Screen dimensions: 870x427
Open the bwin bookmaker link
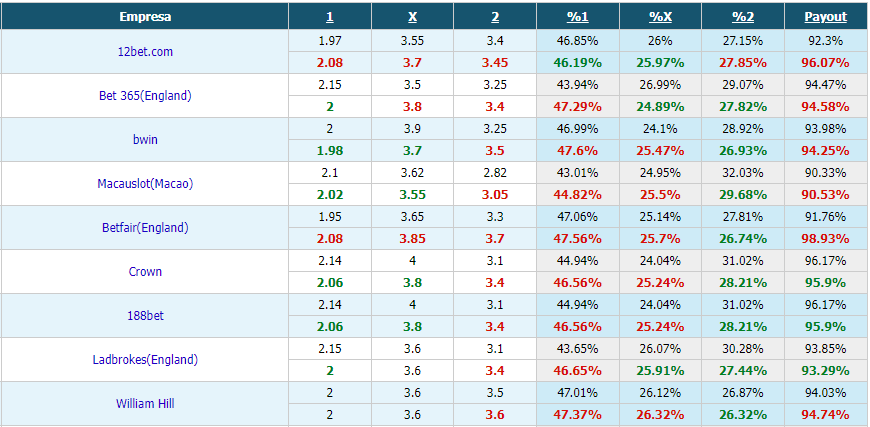(145, 139)
